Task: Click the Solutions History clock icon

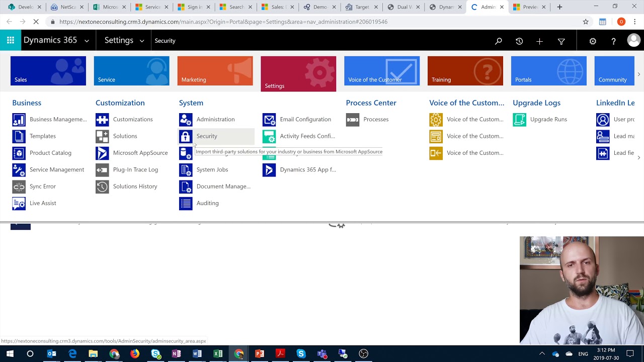Action: [x=102, y=187]
